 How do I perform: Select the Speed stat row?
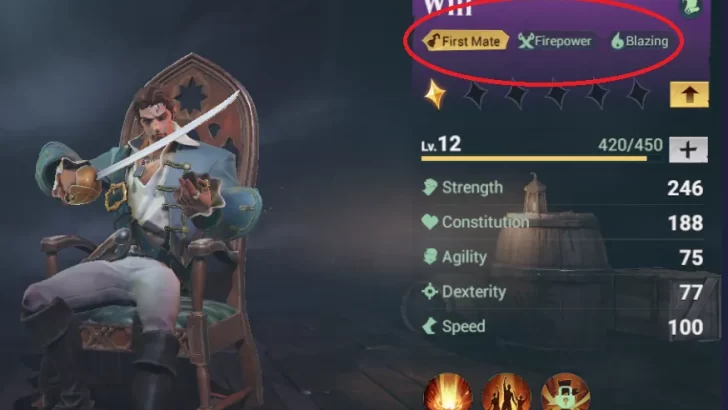562,326
